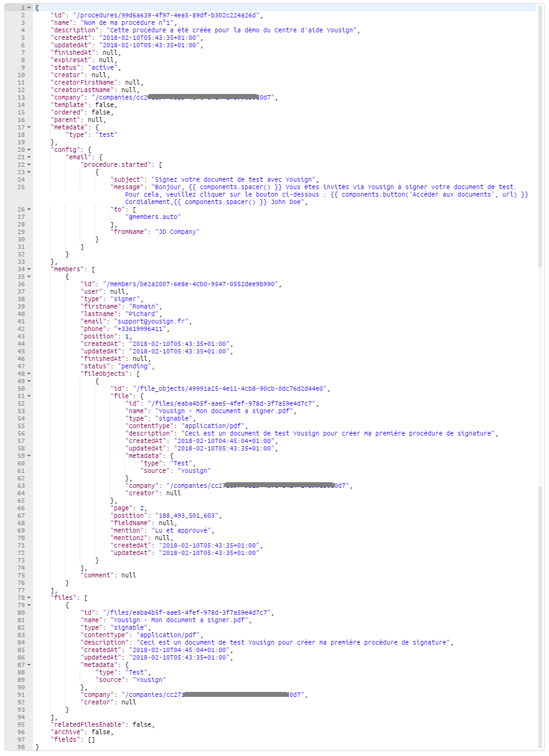Collapse the root object fold arrow on line 1
This screenshot has height=756, width=549.
click(29, 7)
